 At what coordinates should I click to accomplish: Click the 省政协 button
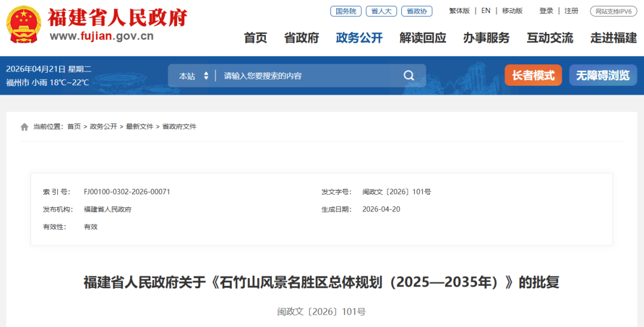coord(416,11)
